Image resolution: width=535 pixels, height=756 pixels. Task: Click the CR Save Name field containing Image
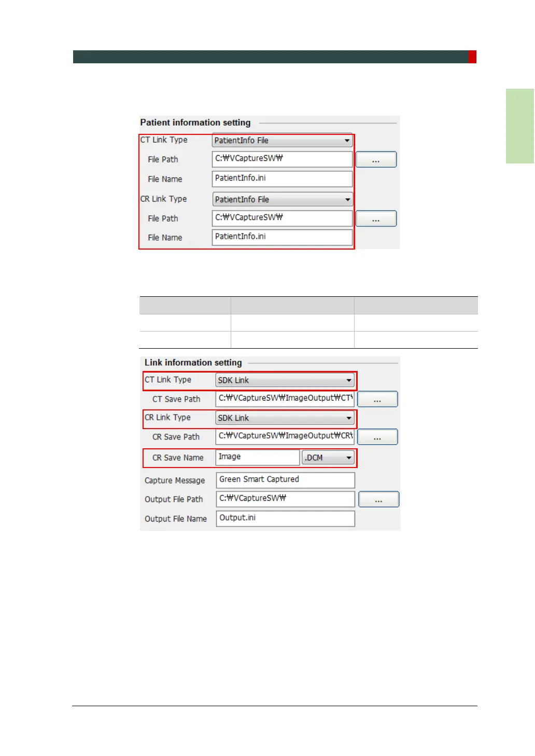(x=258, y=458)
